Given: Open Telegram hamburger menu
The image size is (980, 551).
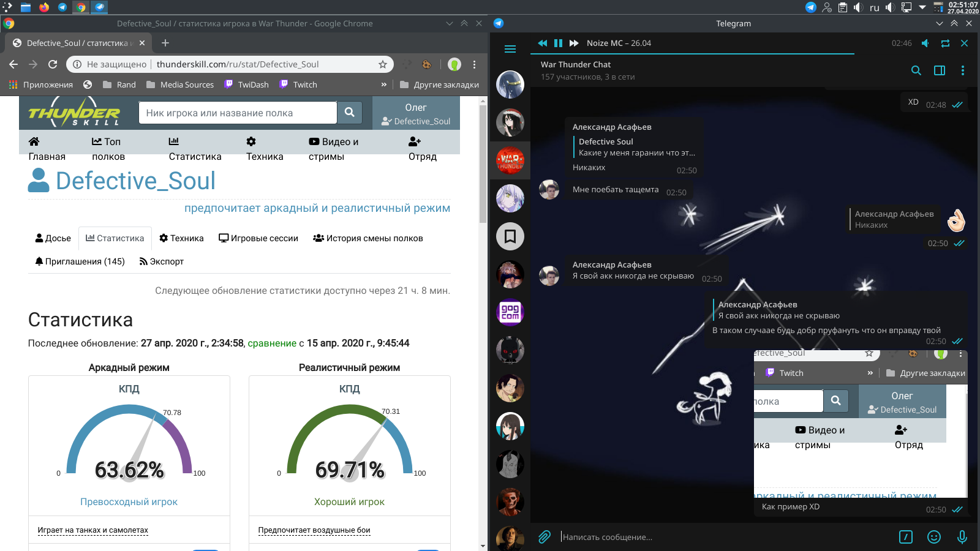Looking at the screenshot, I should (x=510, y=49).
